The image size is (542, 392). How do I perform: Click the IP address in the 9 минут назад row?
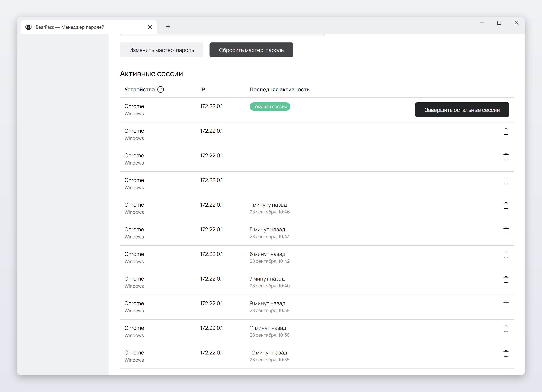point(211,303)
